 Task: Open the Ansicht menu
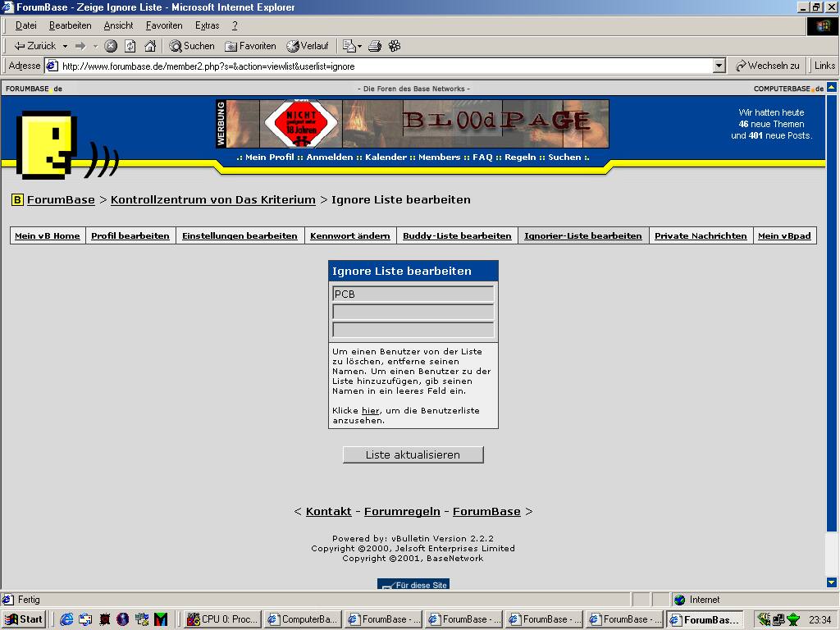click(118, 25)
